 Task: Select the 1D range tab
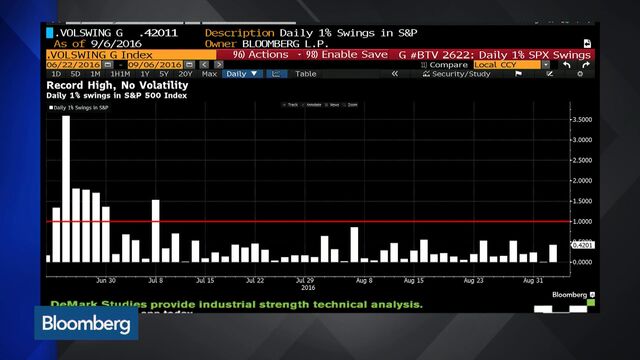click(56, 74)
